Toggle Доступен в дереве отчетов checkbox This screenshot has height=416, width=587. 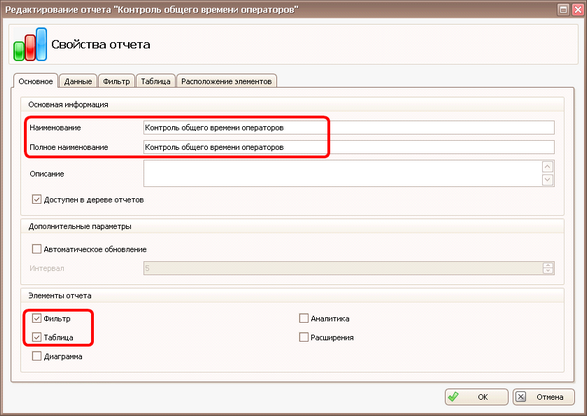36,200
